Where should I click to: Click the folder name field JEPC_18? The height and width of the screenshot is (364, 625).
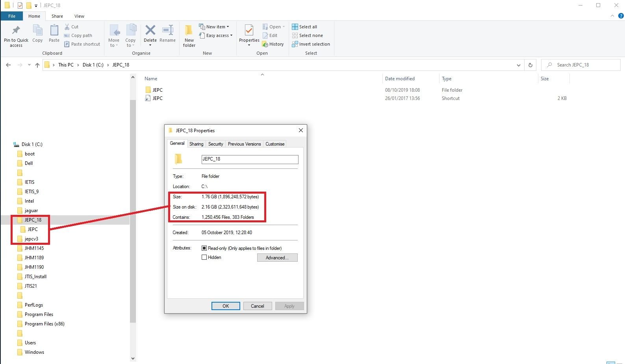[x=250, y=159]
